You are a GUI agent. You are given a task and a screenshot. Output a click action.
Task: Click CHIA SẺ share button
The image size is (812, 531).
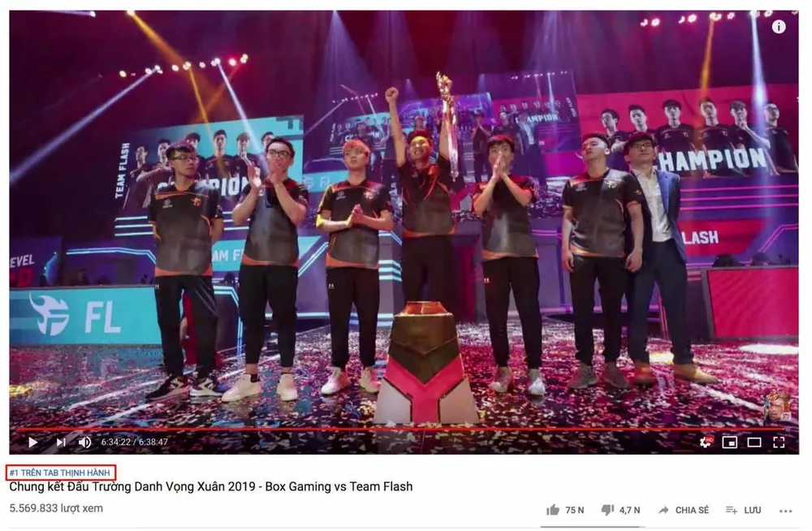691,510
